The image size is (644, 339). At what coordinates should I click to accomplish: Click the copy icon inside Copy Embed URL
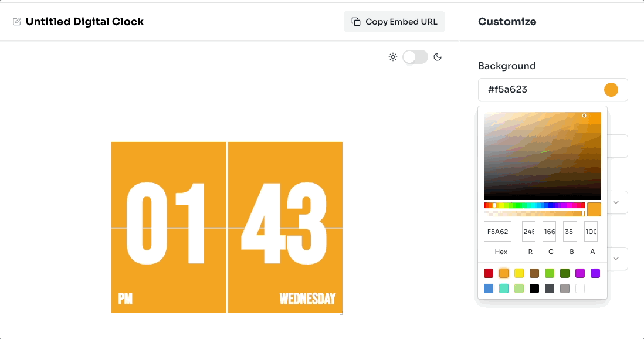point(355,21)
